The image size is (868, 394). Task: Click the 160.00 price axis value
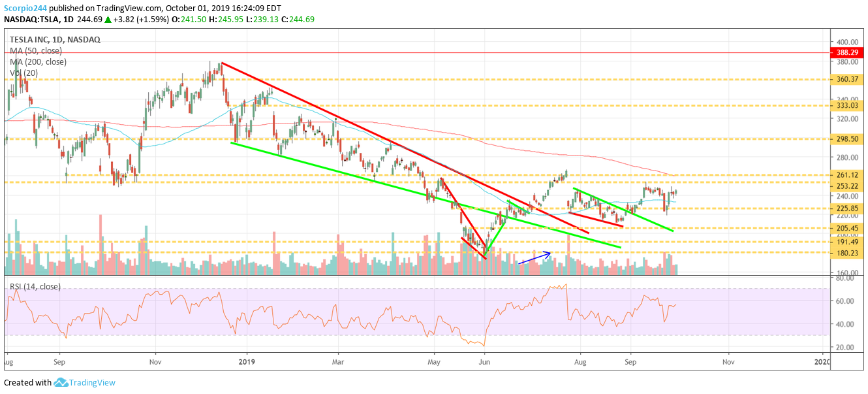pos(848,272)
